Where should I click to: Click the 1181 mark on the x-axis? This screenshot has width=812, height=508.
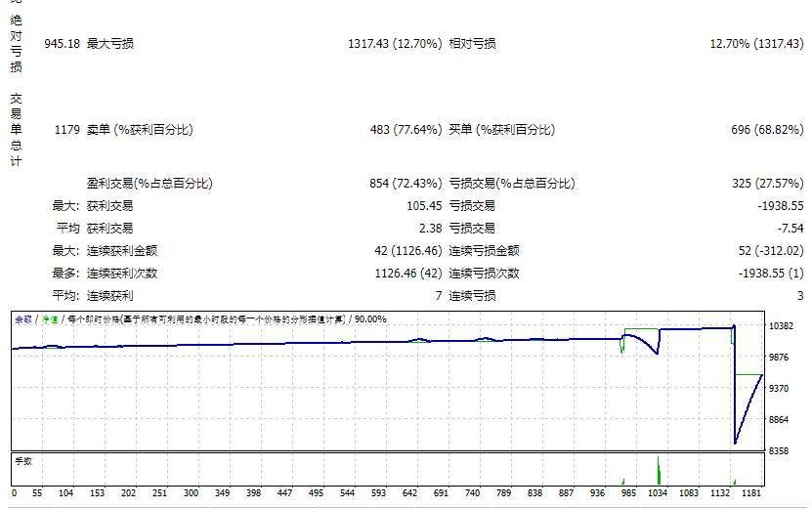click(751, 494)
